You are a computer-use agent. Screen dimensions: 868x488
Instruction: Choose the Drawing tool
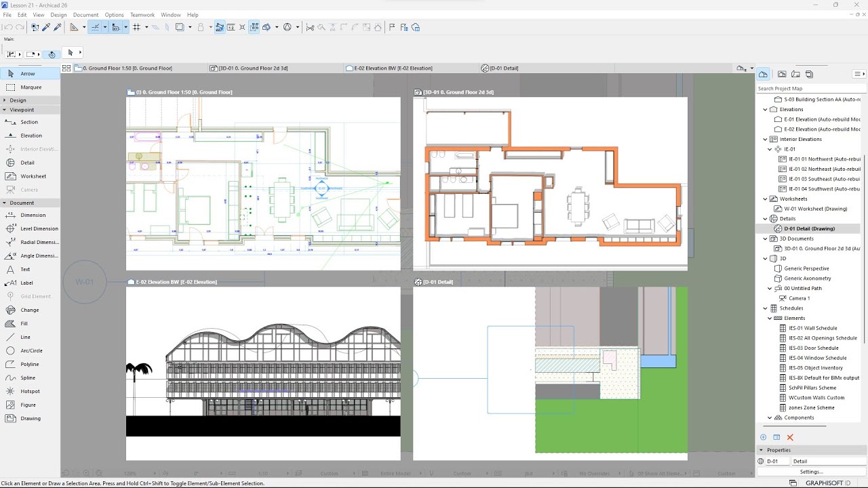[30, 418]
